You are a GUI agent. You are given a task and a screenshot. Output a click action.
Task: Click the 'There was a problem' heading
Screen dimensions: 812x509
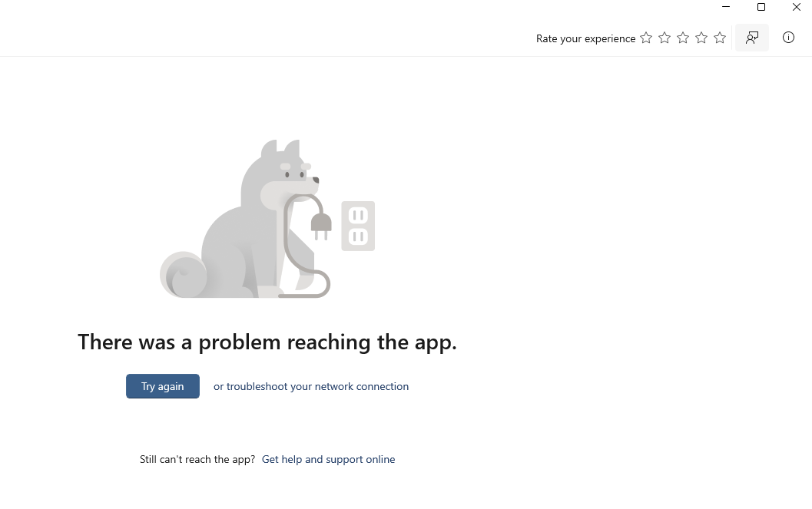pyautogui.click(x=267, y=342)
